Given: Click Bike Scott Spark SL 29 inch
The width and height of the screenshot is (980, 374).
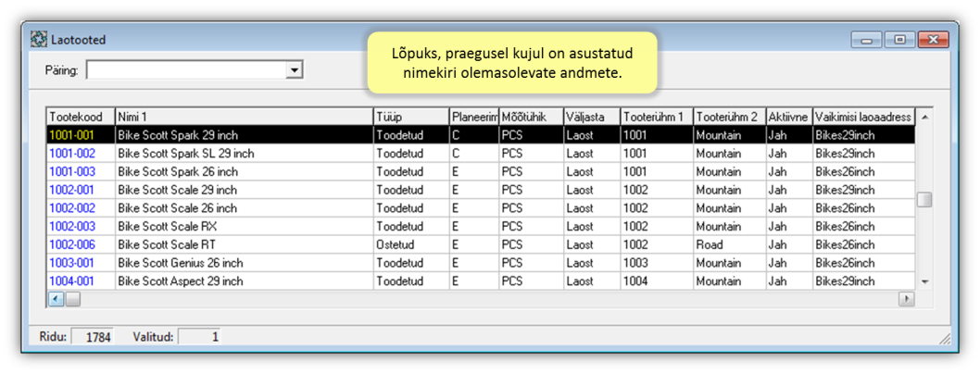Looking at the screenshot, I should (x=185, y=153).
